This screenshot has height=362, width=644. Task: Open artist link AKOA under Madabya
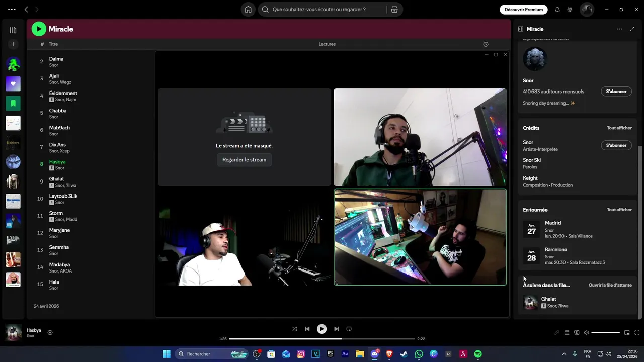[66, 271]
